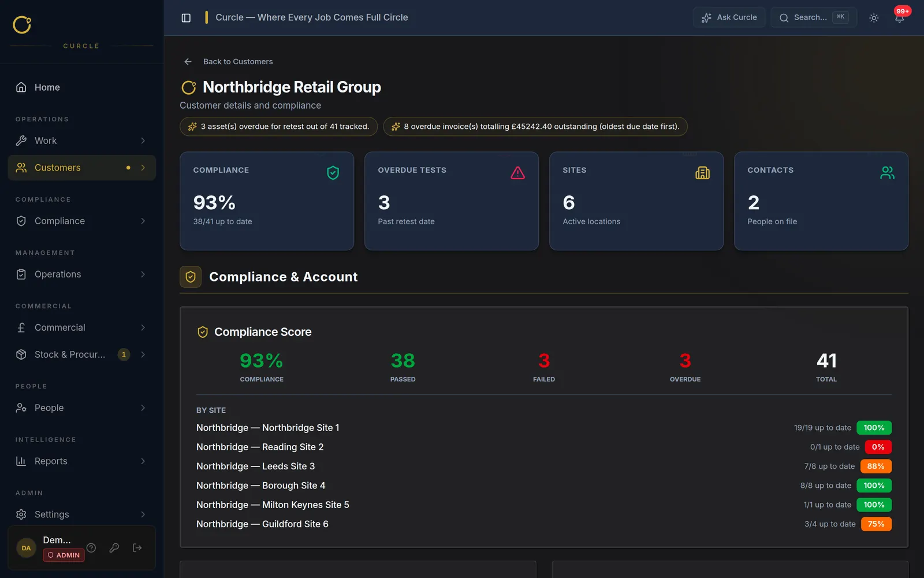The image size is (924, 578).
Task: Expand the Work menu chevron
Action: point(143,140)
